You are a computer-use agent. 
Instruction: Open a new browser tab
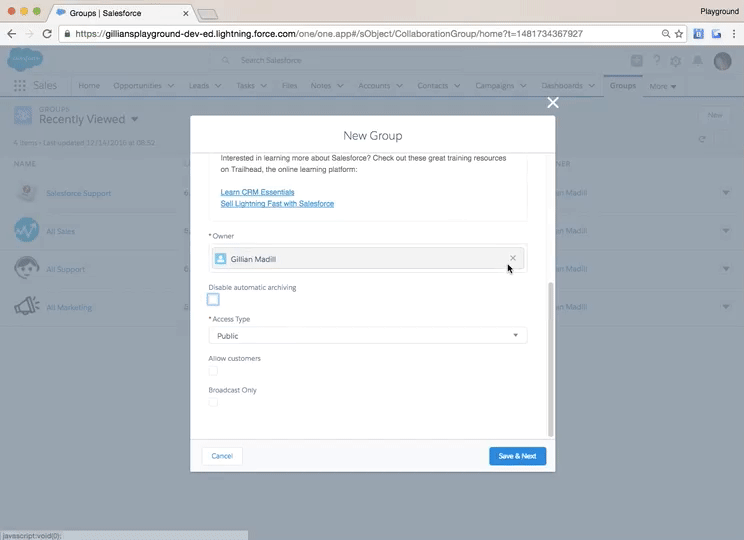[207, 14]
